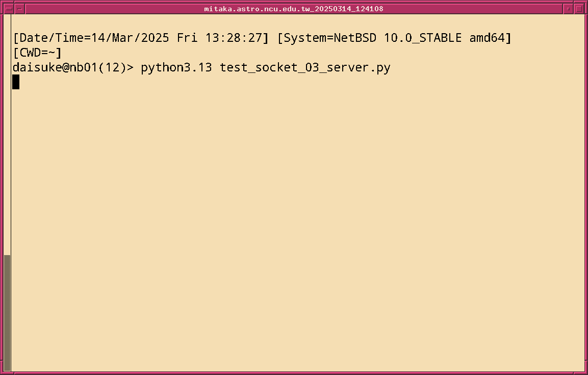Click the test_socket_03_server.py filename
Screen dimensions: 588x375
tap(305, 67)
